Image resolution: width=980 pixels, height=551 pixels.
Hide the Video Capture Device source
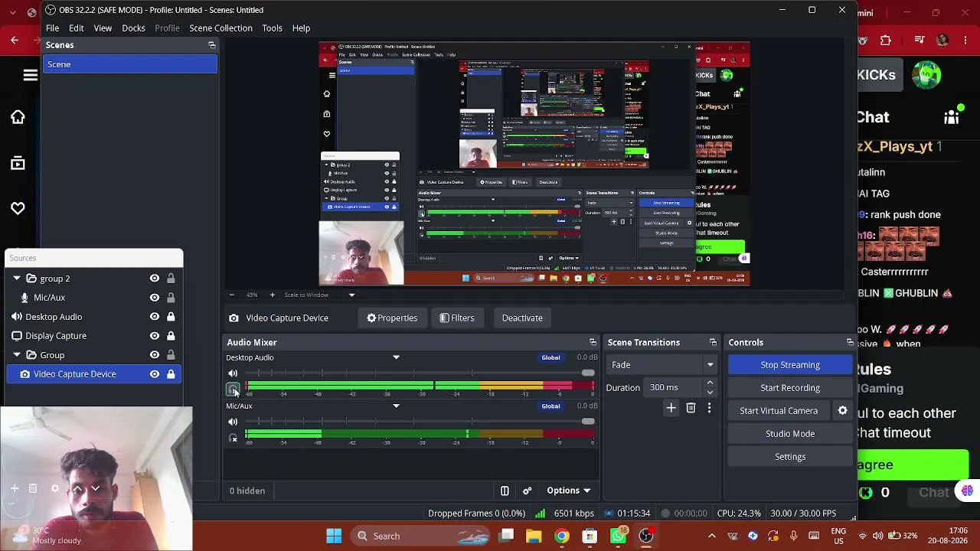(x=155, y=374)
